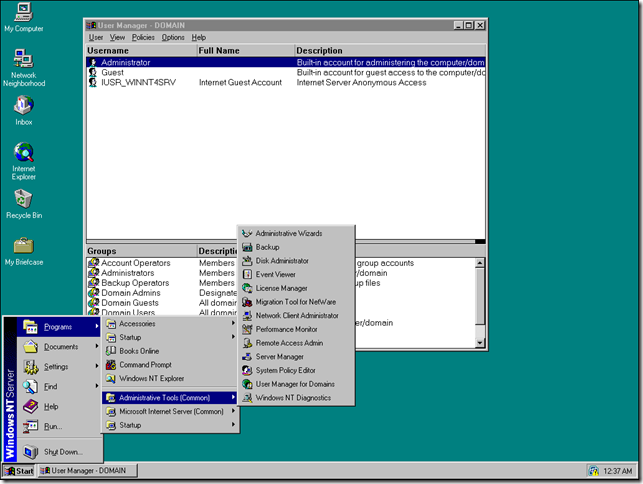
Task: Expand the Documents submenu
Action: pos(59,347)
